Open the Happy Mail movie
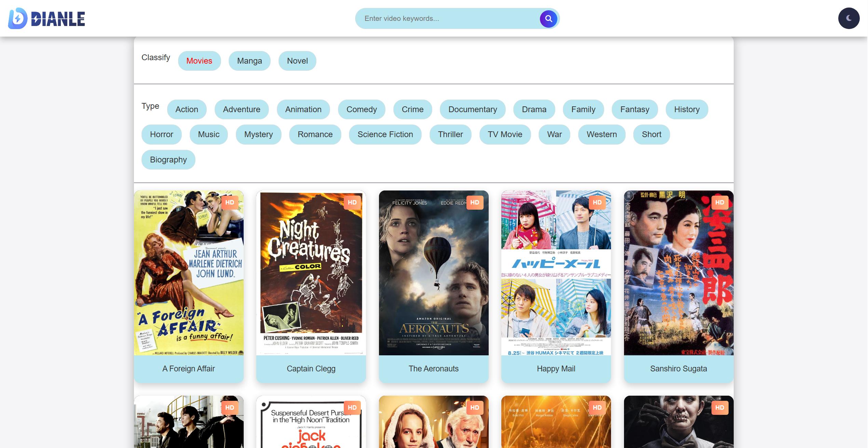868x448 pixels. point(556,368)
